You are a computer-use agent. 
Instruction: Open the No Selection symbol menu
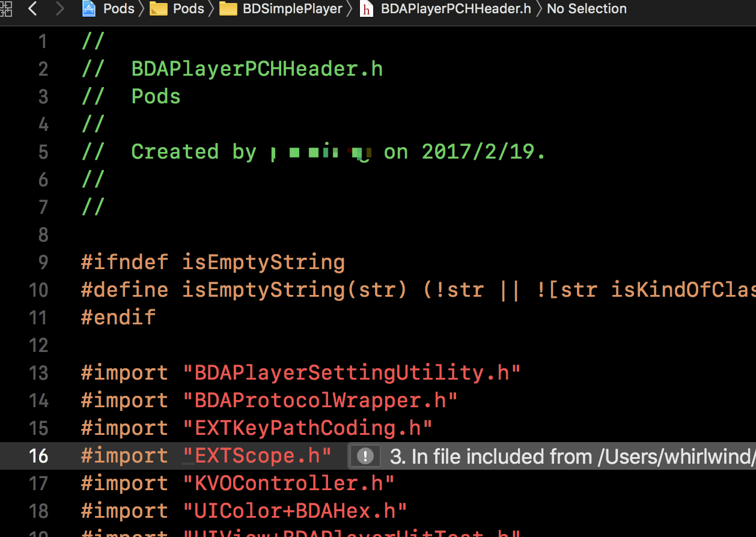[587, 8]
